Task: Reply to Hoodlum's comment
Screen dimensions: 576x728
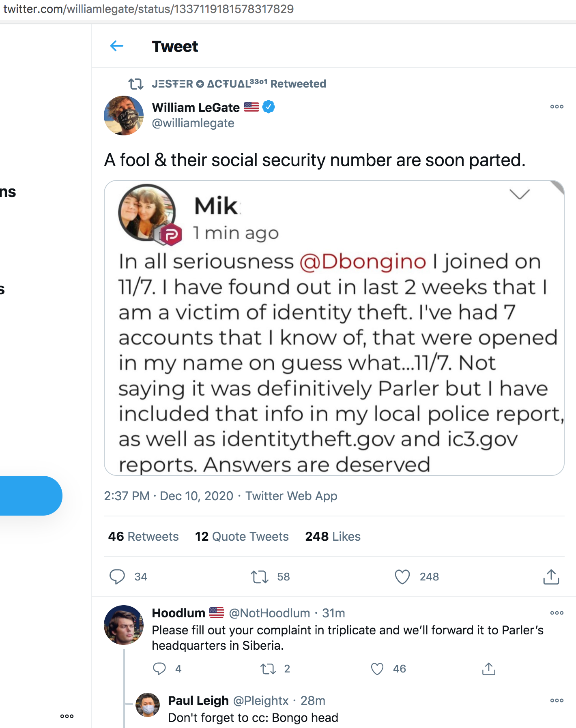Action: (x=159, y=668)
